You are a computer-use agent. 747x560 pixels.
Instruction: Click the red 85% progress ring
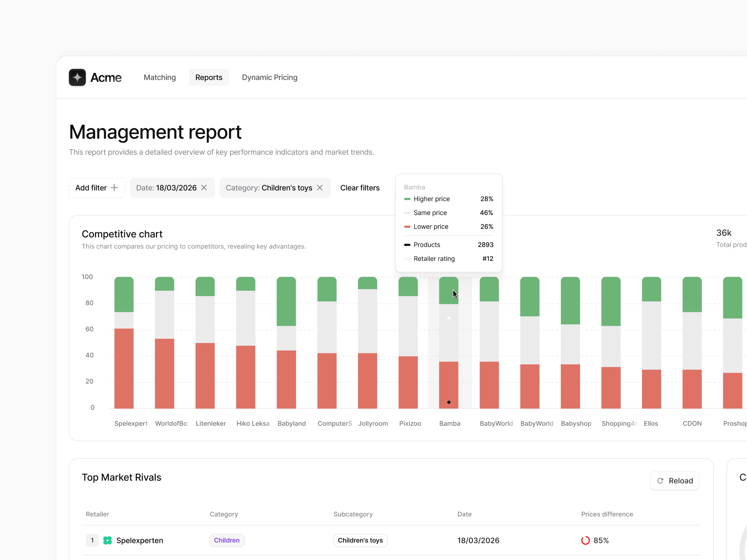point(585,540)
